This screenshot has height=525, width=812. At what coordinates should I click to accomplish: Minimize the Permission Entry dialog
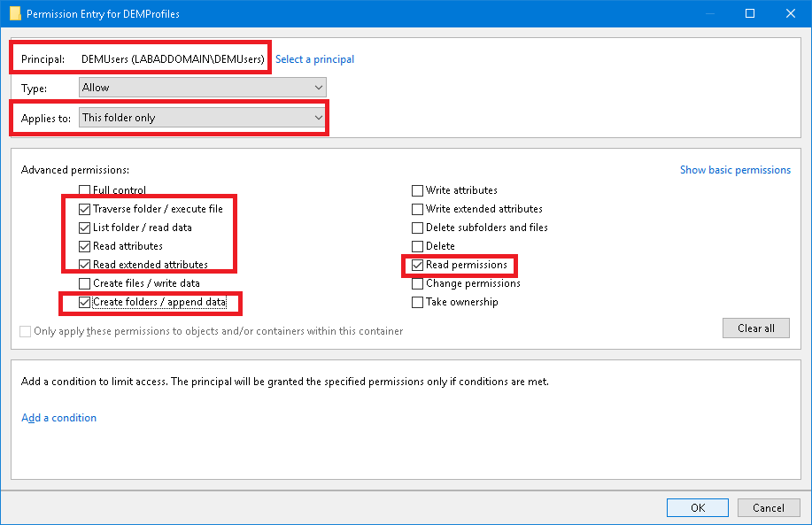coord(709,14)
